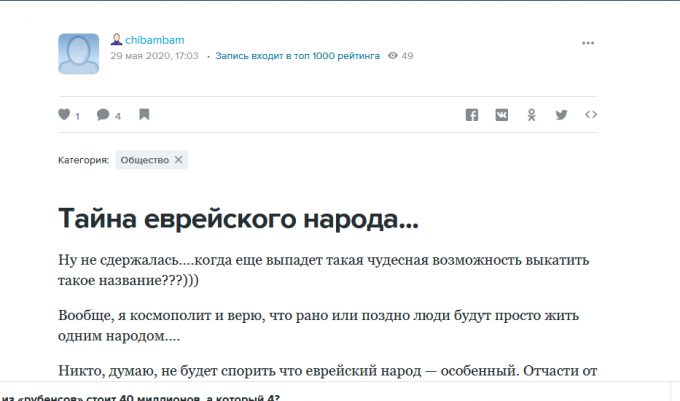Share post on Twitter
The image size is (680, 401).
(x=561, y=115)
